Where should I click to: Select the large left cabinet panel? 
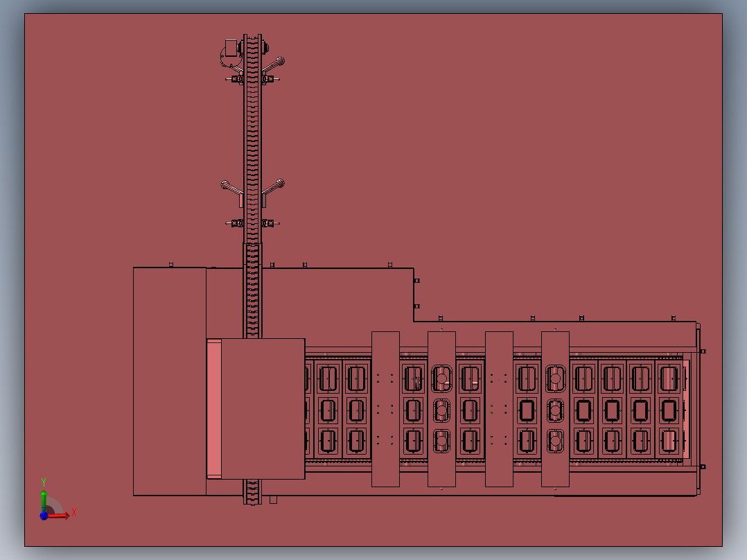170,382
